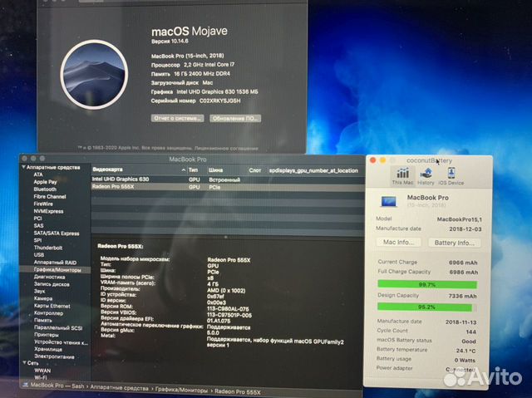
Task: Select Bluetooth in the sidebar
Action: click(45, 189)
